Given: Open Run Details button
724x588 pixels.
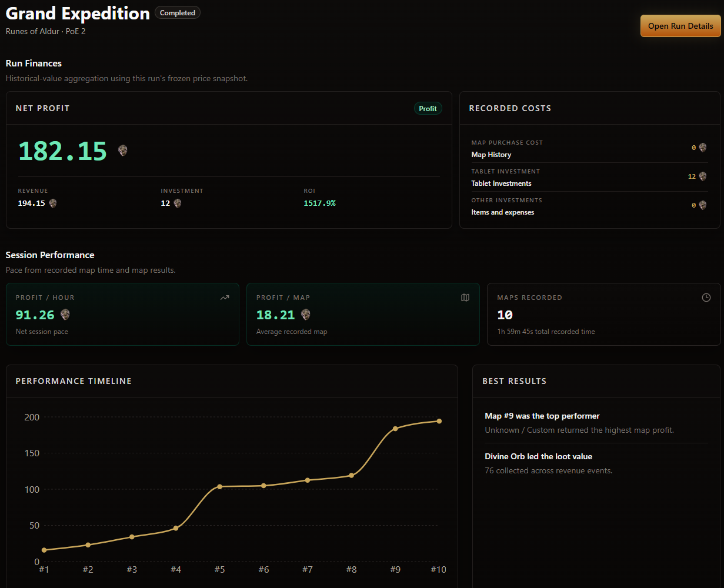Looking at the screenshot, I should coord(680,26).
